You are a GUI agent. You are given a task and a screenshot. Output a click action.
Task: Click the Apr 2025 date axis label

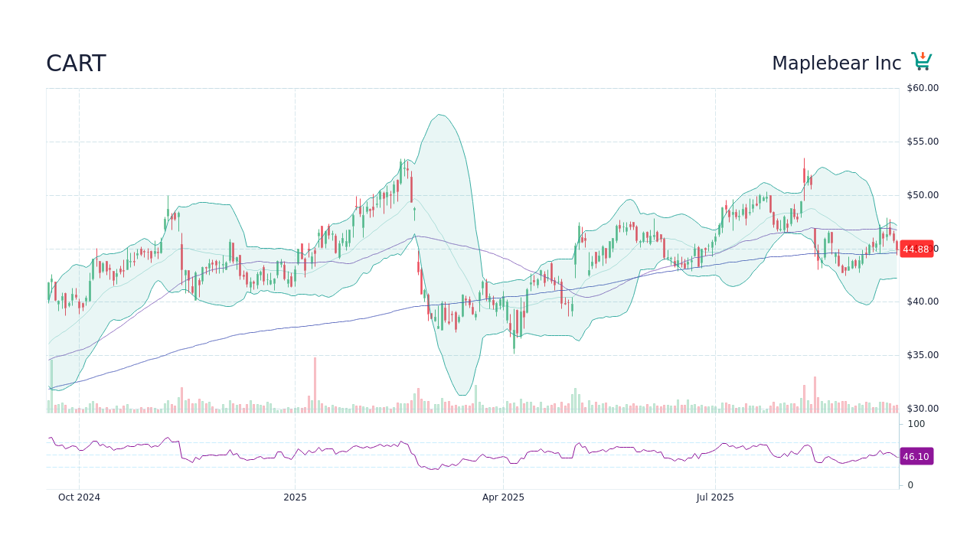503,497
